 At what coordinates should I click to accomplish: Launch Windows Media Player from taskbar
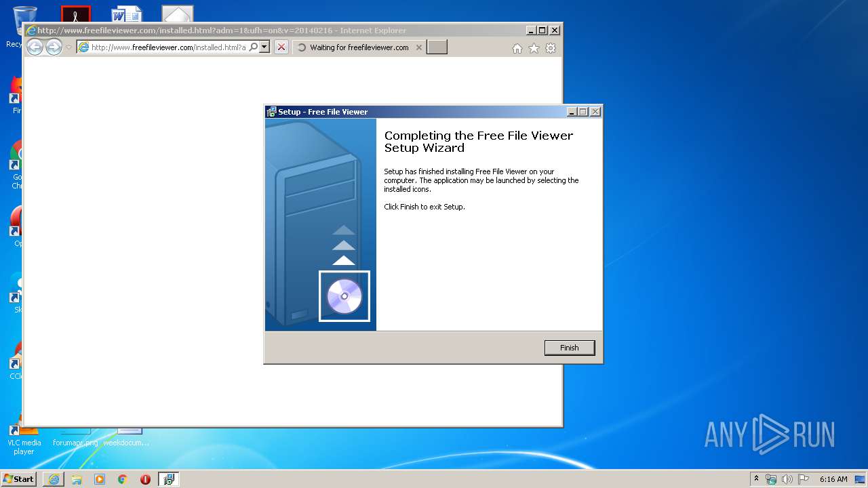pyautogui.click(x=100, y=479)
